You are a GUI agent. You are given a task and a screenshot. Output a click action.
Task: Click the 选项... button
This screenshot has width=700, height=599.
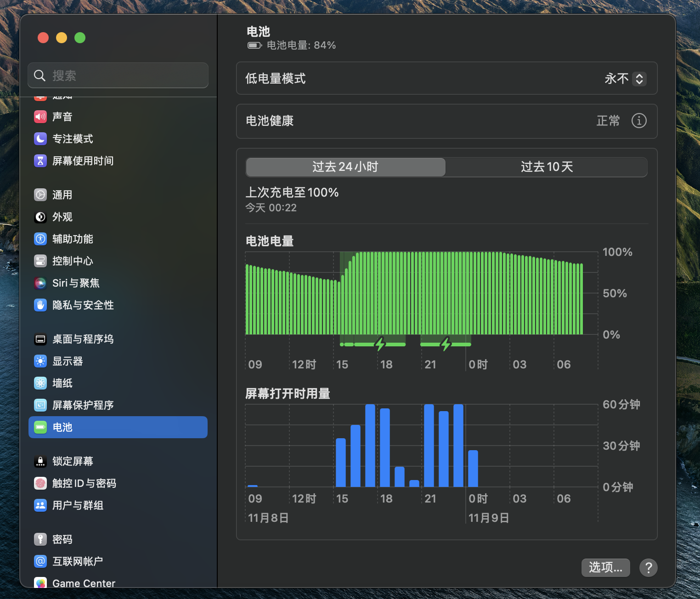[x=605, y=568]
